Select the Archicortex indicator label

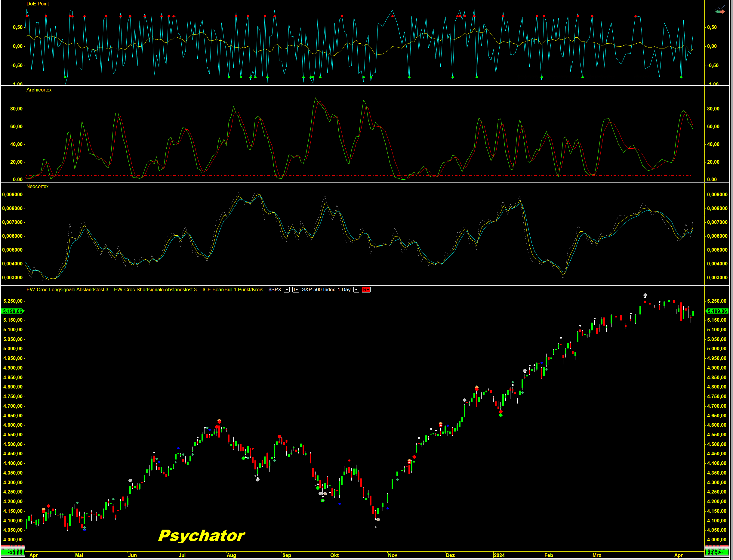[39, 90]
